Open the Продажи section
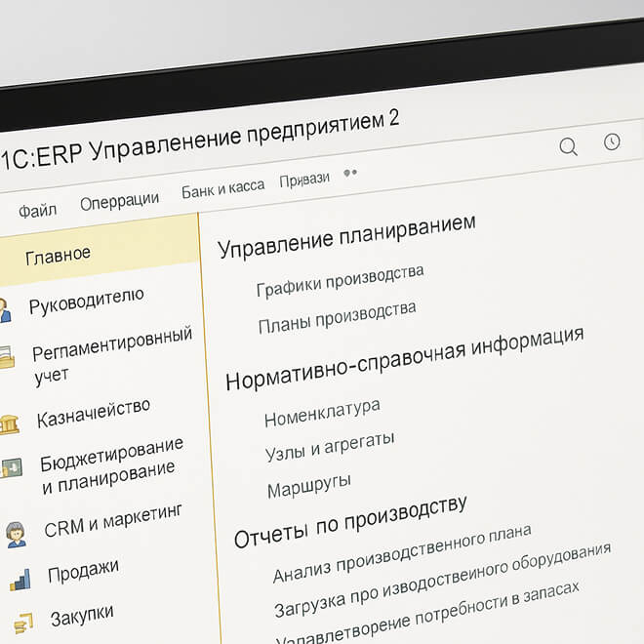The height and width of the screenshot is (644, 644). (x=83, y=571)
